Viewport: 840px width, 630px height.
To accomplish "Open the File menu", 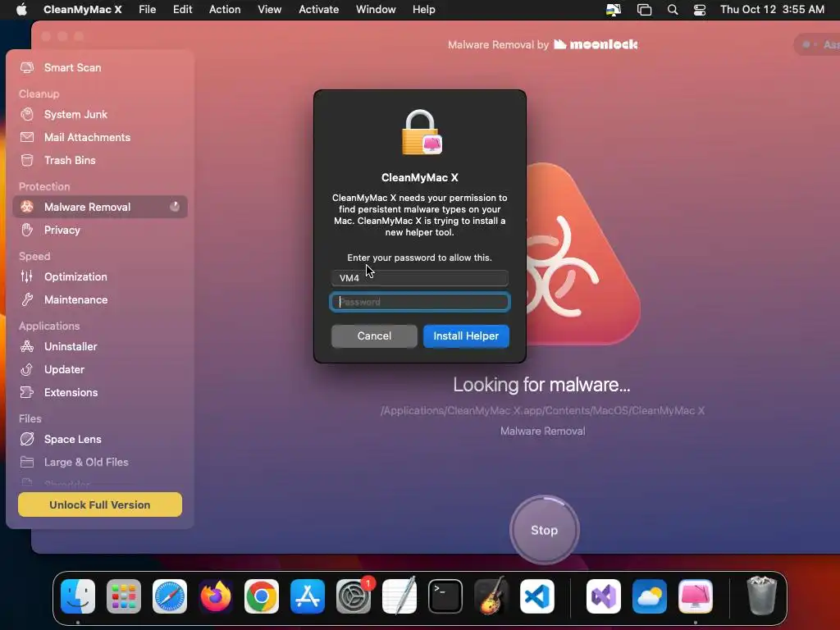I will [x=148, y=10].
